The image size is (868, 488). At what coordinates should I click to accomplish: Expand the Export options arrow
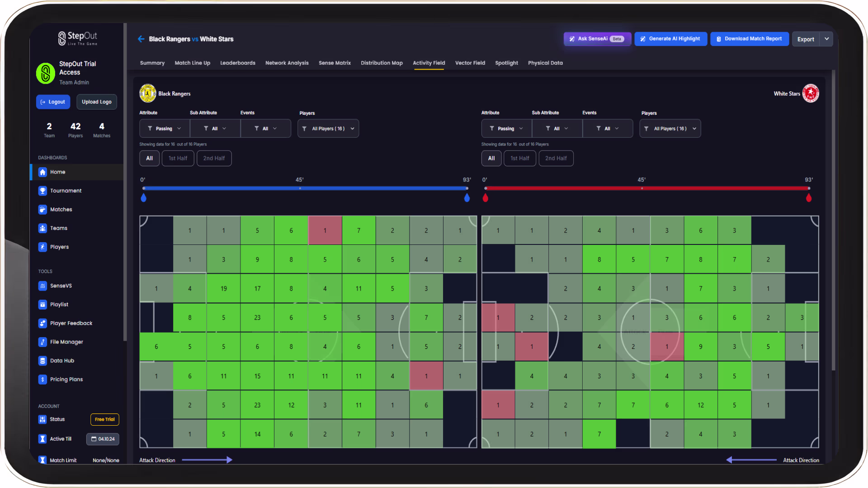826,39
